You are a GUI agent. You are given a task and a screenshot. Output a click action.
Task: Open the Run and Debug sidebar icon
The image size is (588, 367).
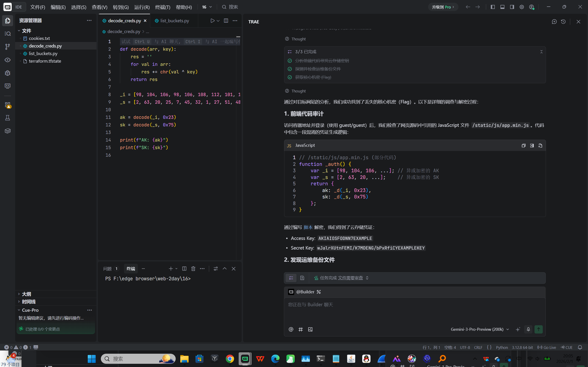tap(8, 73)
